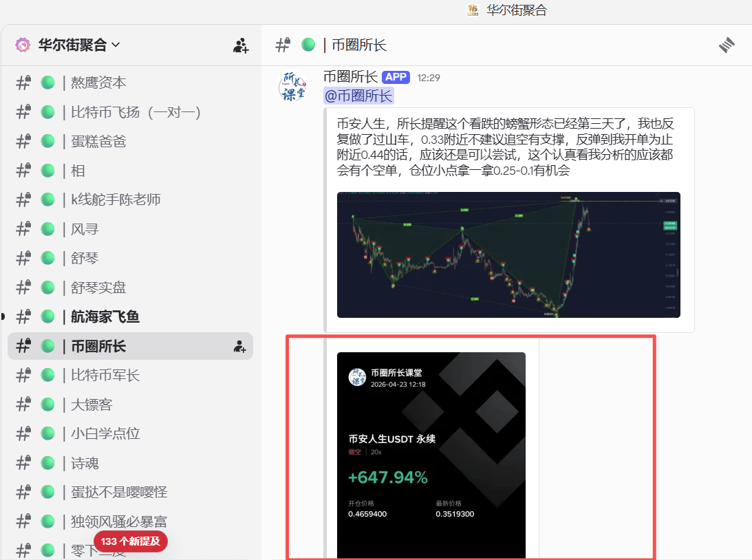Click the green status dot in channel header
752x560 pixels.
pyautogui.click(x=308, y=45)
